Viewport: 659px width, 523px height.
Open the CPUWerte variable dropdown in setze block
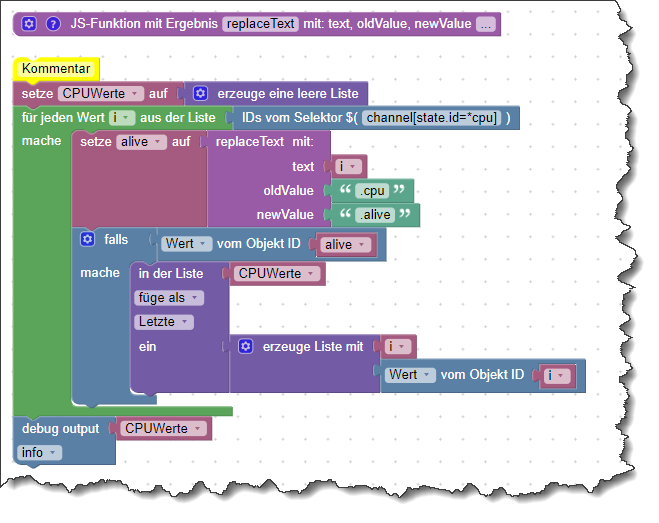point(101,93)
